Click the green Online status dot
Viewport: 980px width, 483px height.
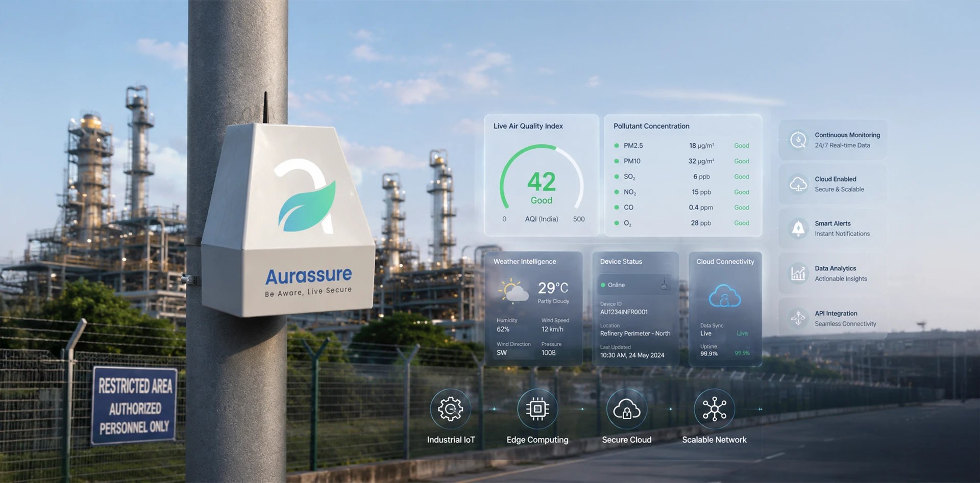pyautogui.click(x=603, y=285)
